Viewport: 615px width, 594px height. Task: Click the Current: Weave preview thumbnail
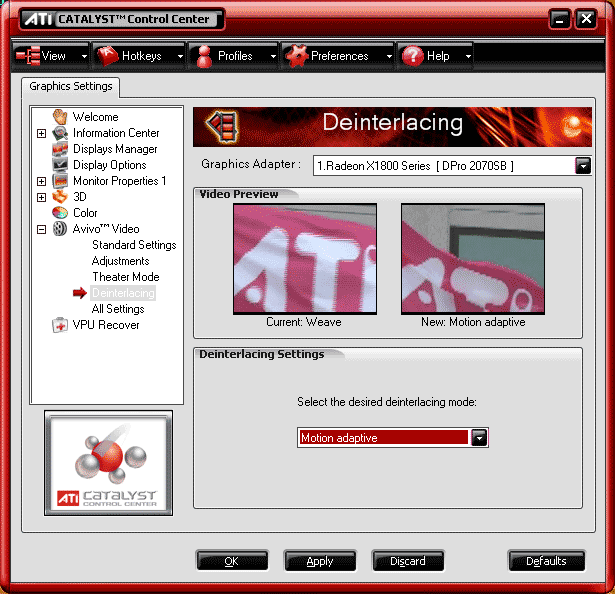coord(305,259)
